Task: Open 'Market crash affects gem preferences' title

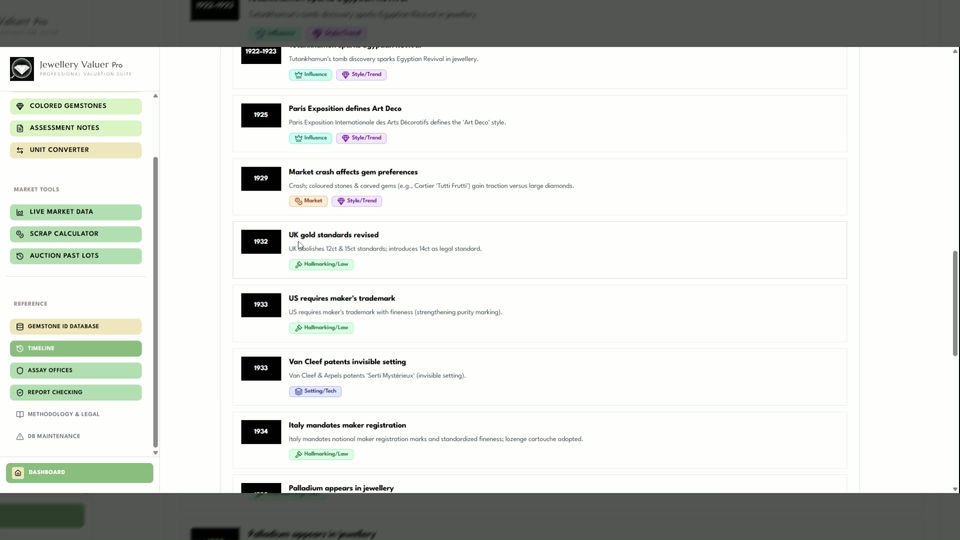Action: click(353, 172)
